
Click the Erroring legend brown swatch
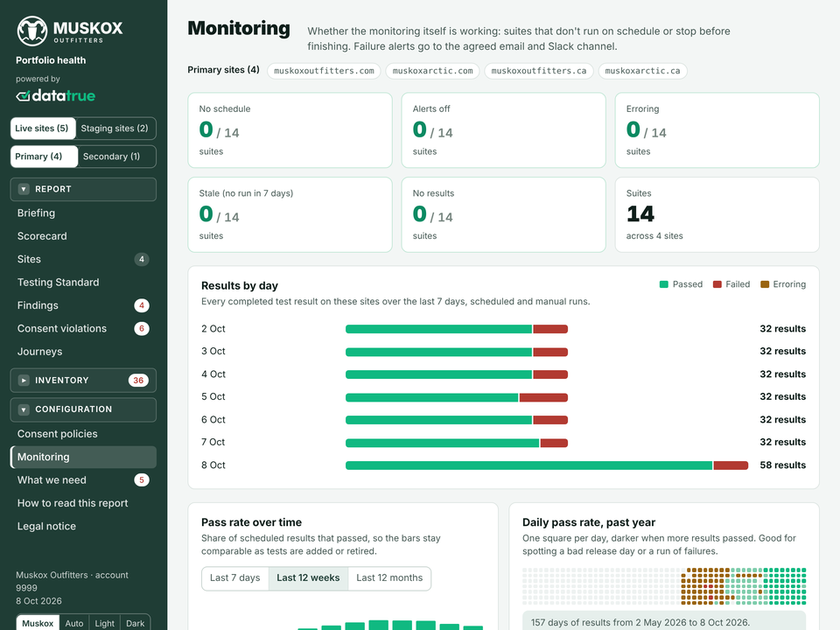pyautogui.click(x=765, y=284)
